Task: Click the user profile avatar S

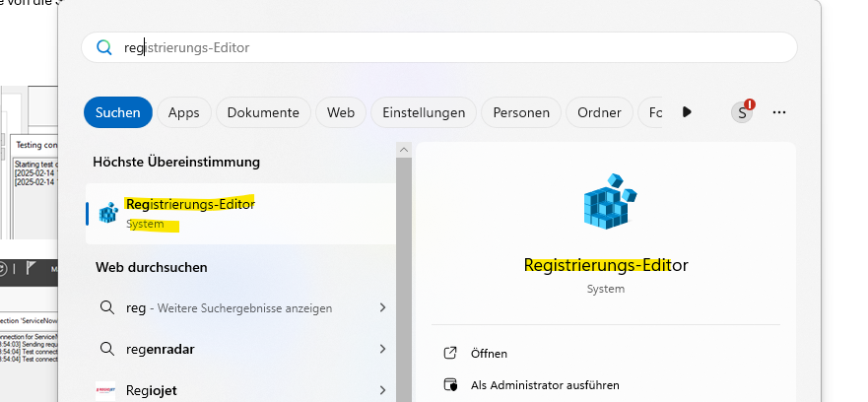Action: (742, 112)
